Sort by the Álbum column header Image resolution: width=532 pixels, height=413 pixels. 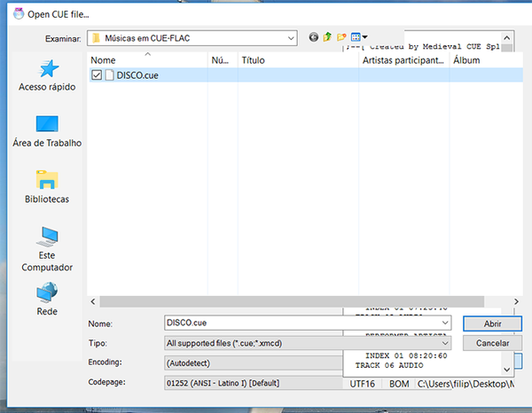(x=486, y=60)
